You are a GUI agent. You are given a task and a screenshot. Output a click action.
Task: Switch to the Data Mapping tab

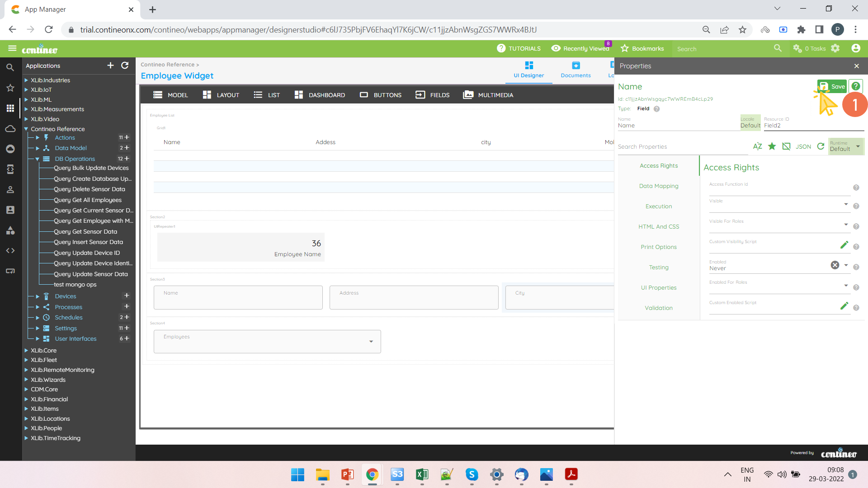(658, 186)
